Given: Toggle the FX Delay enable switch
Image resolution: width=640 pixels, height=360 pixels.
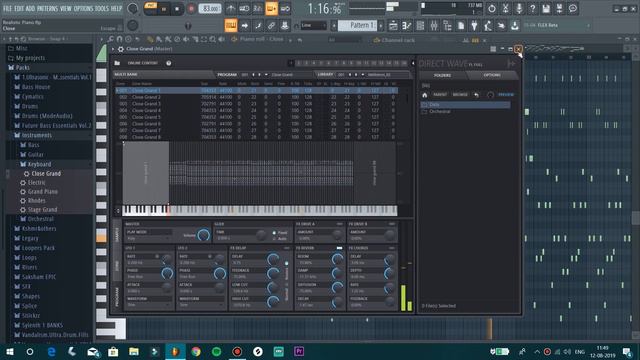Looking at the screenshot, I should tap(287, 248).
